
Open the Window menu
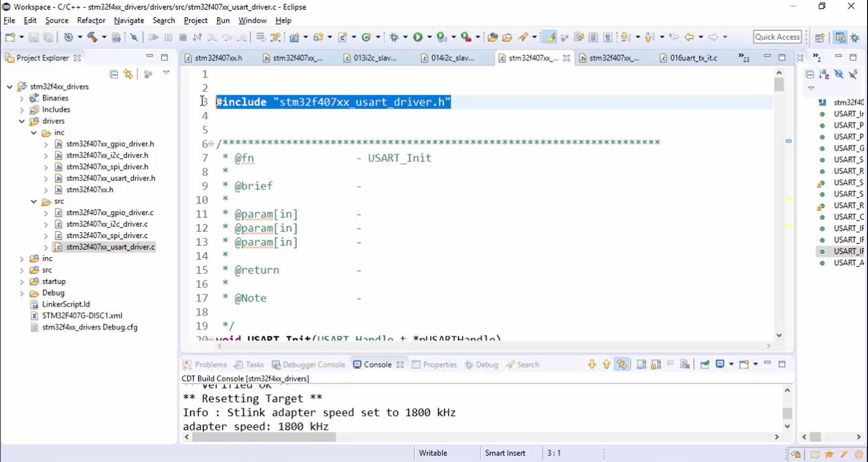coord(252,20)
